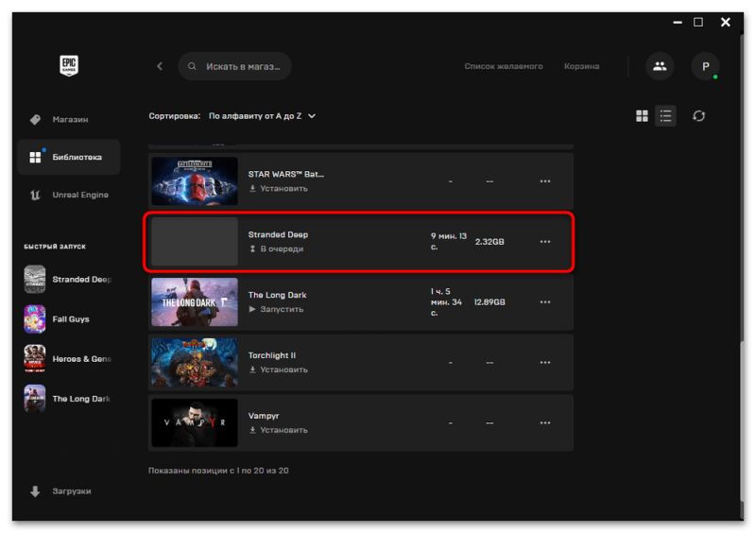Screen dimensions: 756x533
Task: Click the sort dropdown chevron arrow
Action: click(312, 115)
